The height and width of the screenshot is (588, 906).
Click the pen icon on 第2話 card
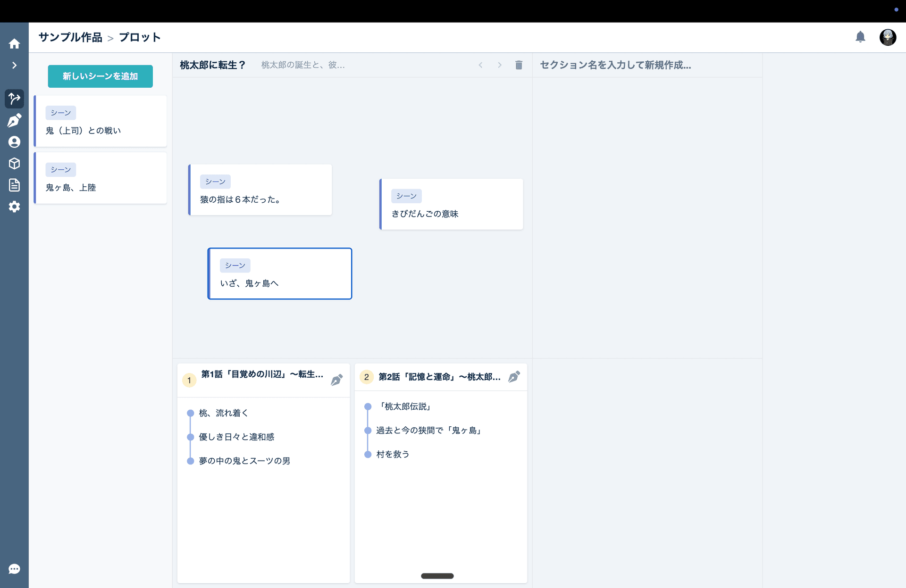coord(514,377)
